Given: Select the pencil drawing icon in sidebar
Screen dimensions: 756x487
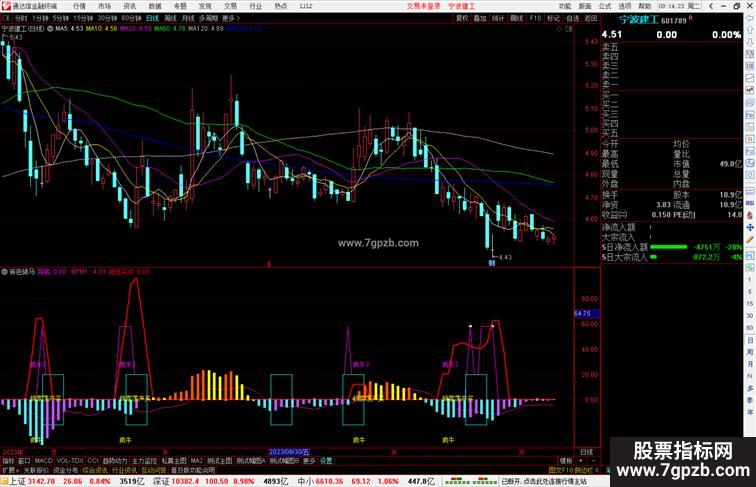Looking at the screenshot, I should pos(750,240).
